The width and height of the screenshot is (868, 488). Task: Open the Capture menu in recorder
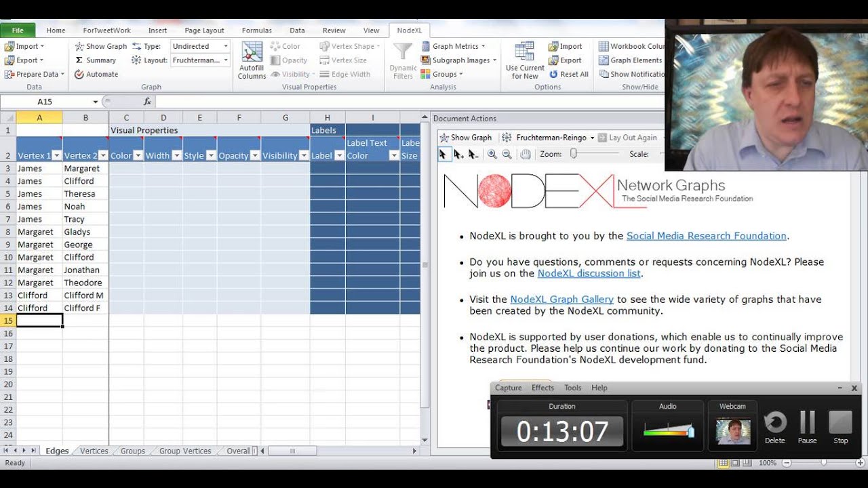point(509,388)
